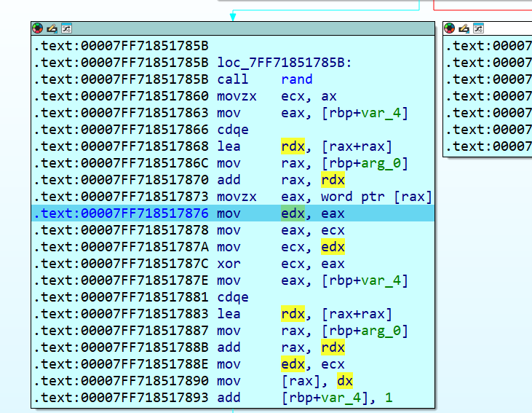Click the last address line in the right code block
Screen dimensions: 532x413
point(488,146)
